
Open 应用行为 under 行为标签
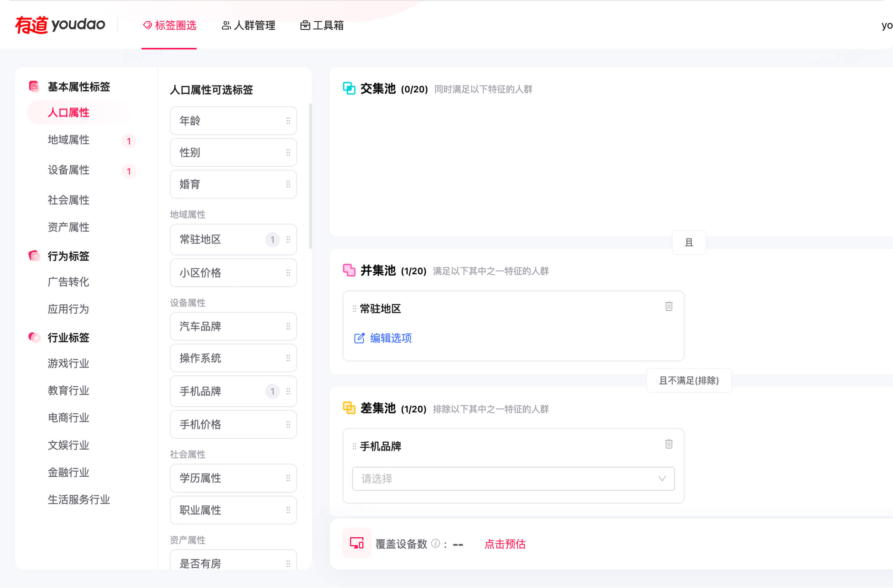click(x=68, y=309)
